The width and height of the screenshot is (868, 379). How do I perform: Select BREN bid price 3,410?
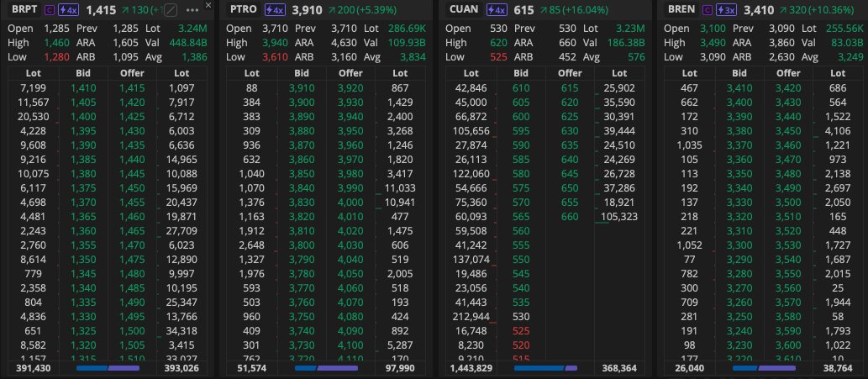(x=739, y=88)
